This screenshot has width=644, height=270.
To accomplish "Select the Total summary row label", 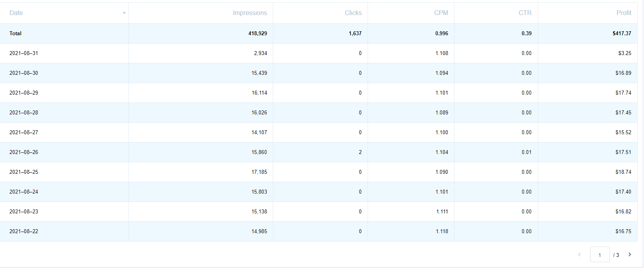I will (15, 34).
